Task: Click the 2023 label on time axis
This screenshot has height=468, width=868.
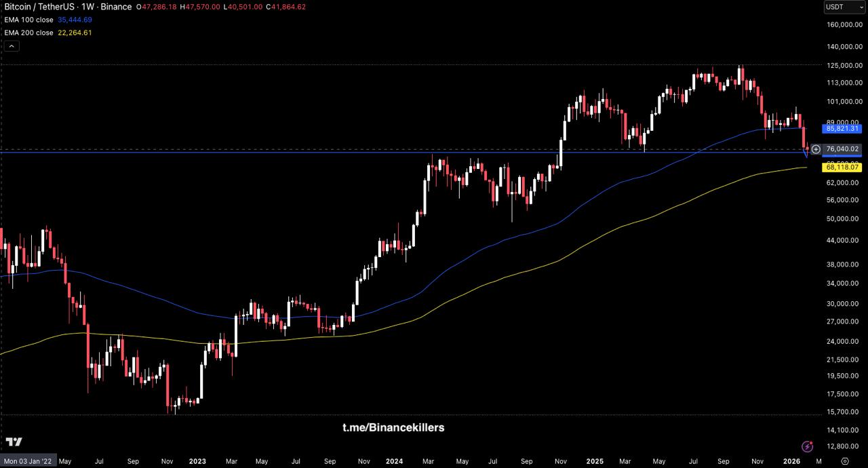Action: [197, 461]
